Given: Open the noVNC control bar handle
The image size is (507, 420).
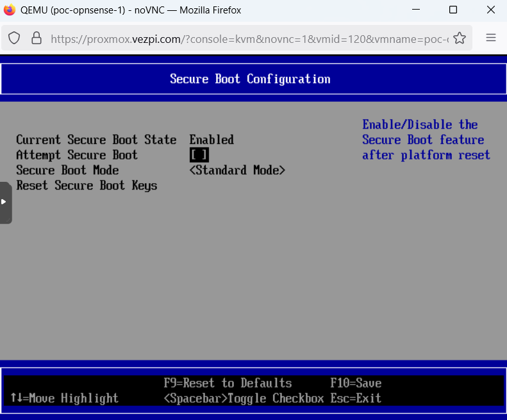Looking at the screenshot, I should coord(5,202).
